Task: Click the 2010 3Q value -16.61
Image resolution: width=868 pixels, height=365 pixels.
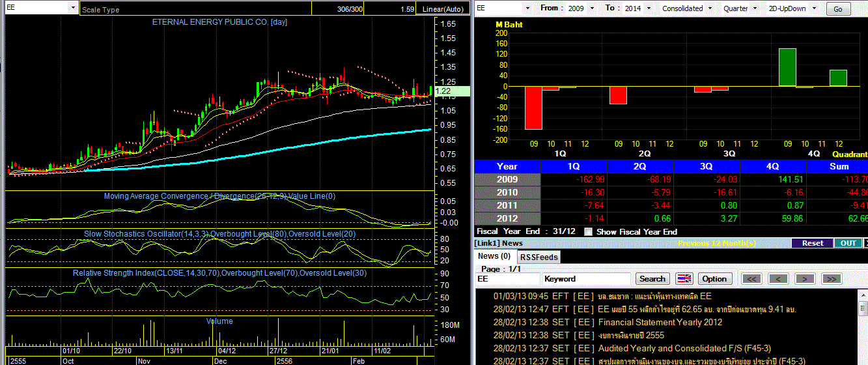Action: point(725,192)
